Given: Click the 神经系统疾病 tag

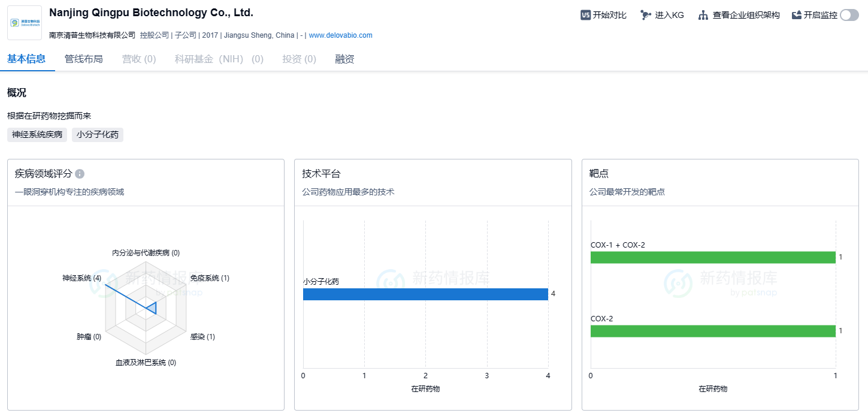Looking at the screenshot, I should pyautogui.click(x=37, y=135).
